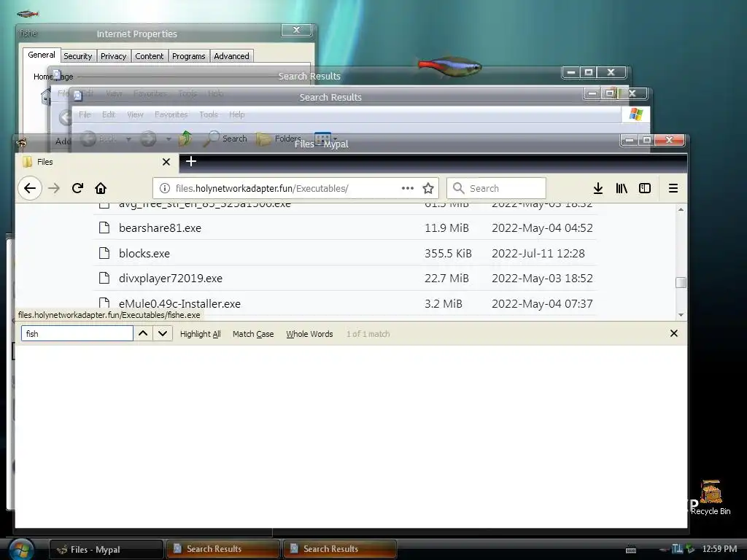The width and height of the screenshot is (747, 560).
Task: Select General tab in Internet Properties
Action: [x=42, y=55]
